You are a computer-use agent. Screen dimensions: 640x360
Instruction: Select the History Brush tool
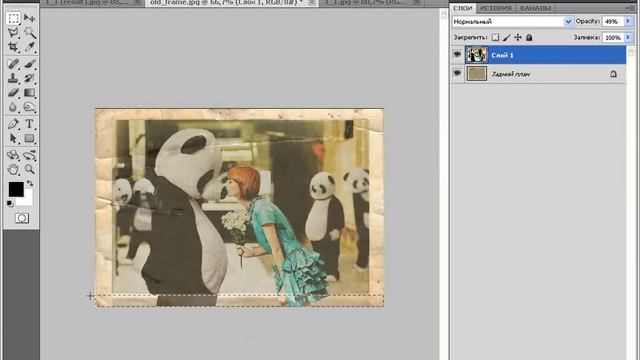(29, 78)
